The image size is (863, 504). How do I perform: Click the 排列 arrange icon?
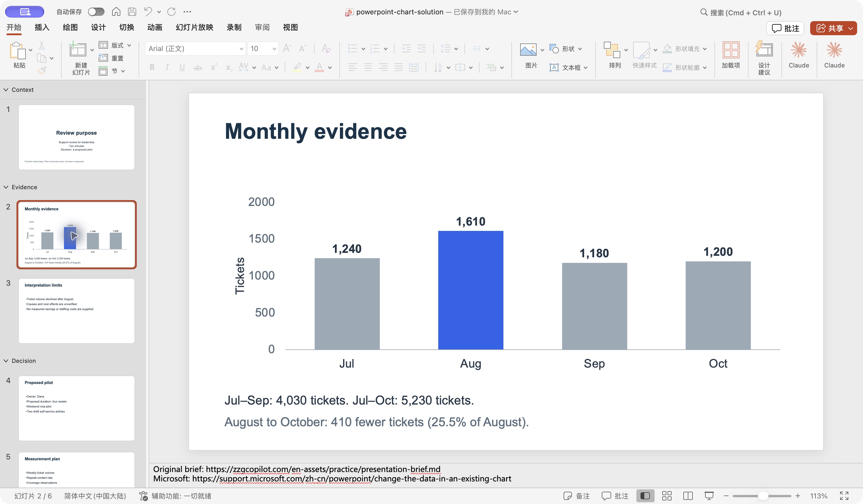[612, 50]
